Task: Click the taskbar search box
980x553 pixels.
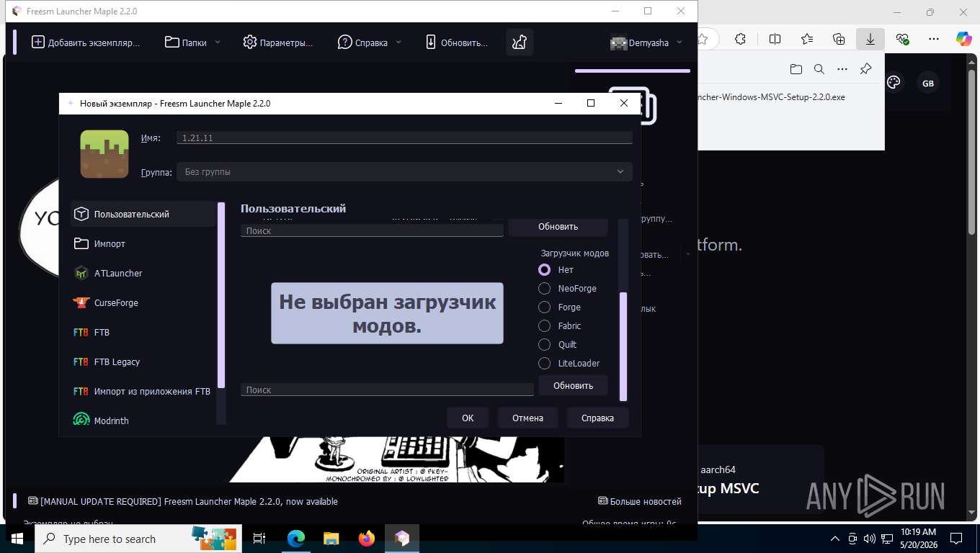Action: pyautogui.click(x=139, y=539)
